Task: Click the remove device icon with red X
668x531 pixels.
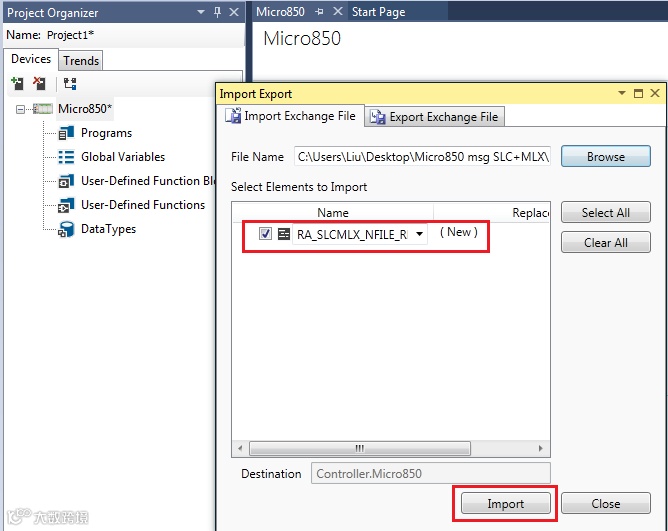Action: pos(39,83)
